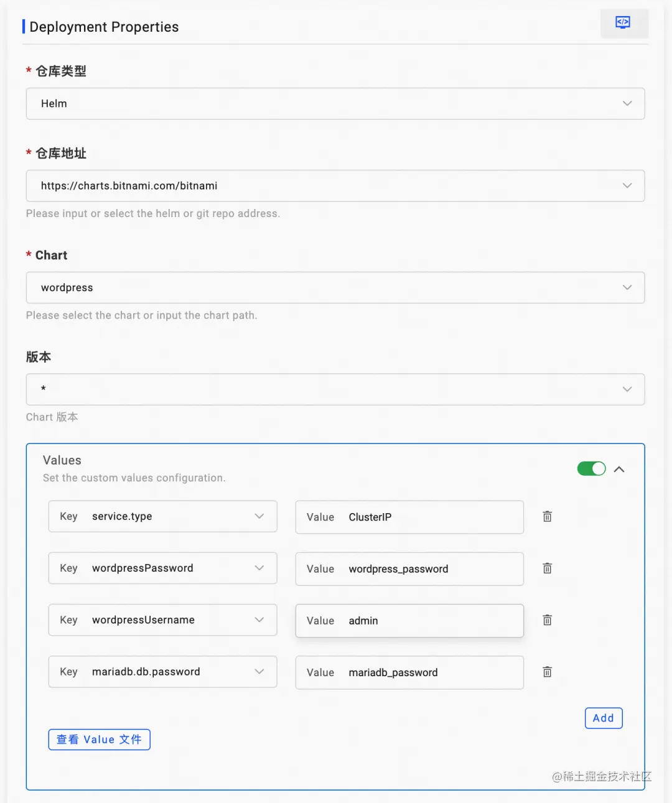Viewport: 672px width, 803px height.
Task: Focus the wordpress_password value field
Action: pos(429,569)
